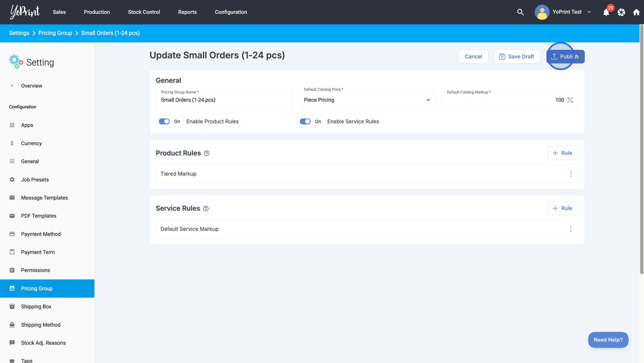Open Product Rules help question-mark icon
The image size is (644, 363).
pos(206,153)
